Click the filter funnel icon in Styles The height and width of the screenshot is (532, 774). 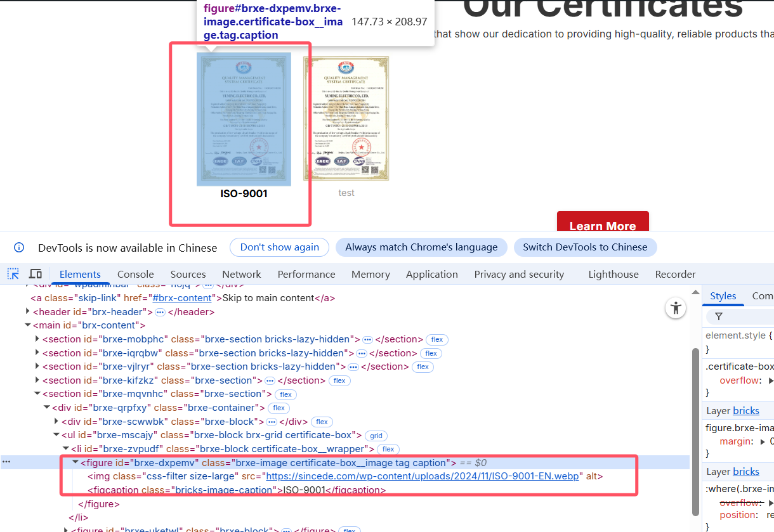tap(719, 316)
